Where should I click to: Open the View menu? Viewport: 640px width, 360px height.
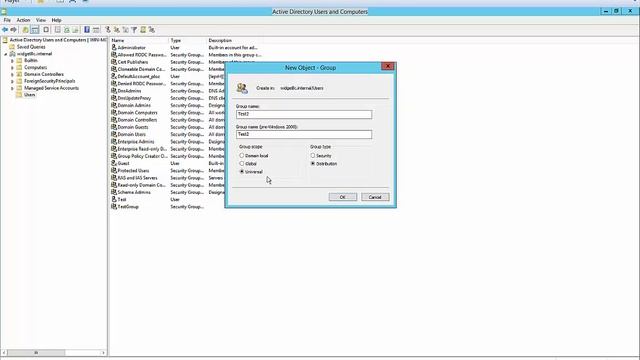click(41, 20)
